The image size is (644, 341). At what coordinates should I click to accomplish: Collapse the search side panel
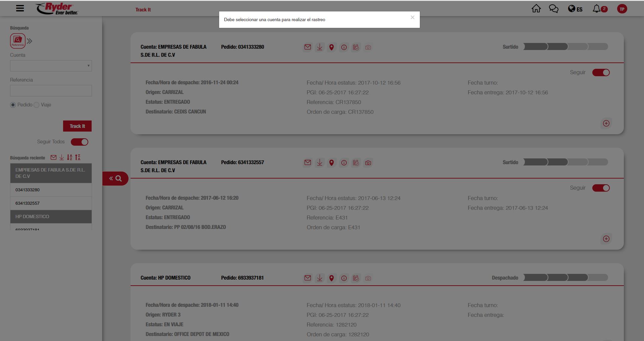click(115, 179)
